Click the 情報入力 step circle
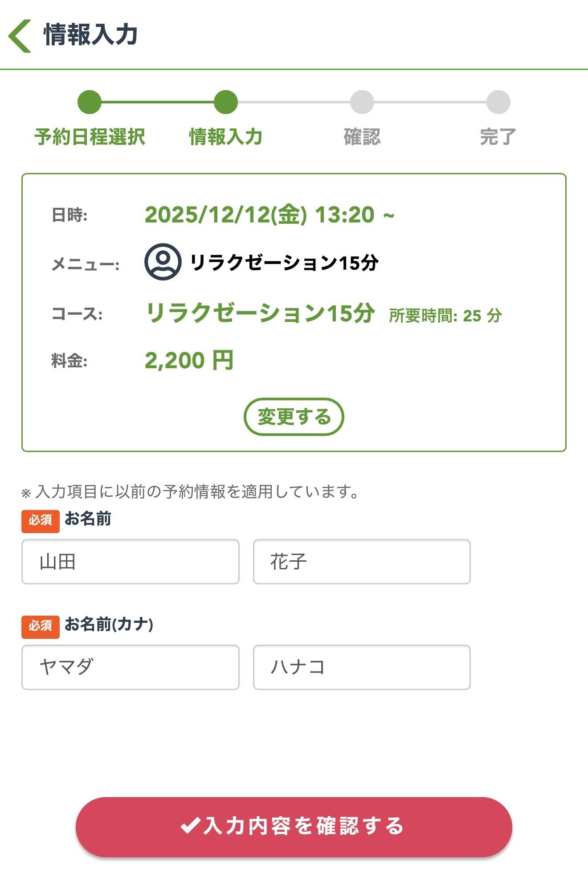Screen dimensions: 588x884 (x=225, y=102)
